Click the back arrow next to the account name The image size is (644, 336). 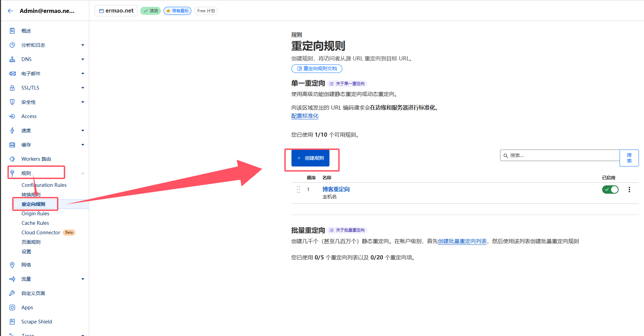click(11, 11)
